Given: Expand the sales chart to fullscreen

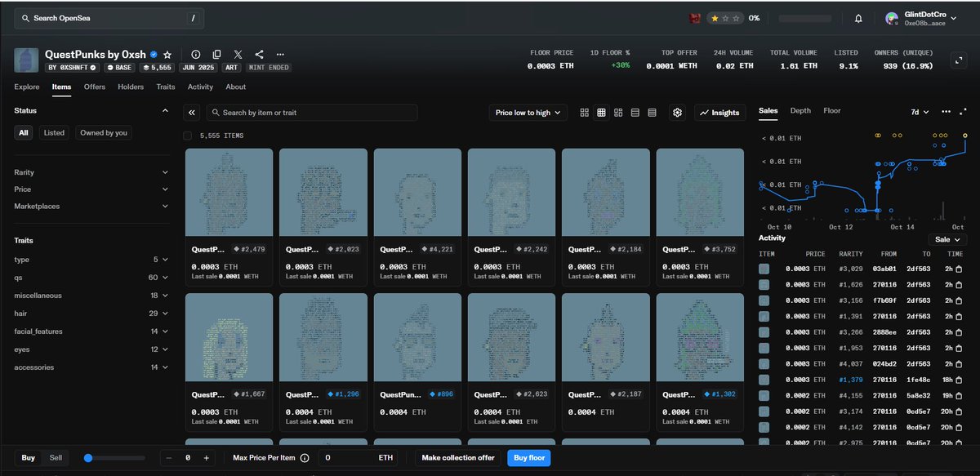Looking at the screenshot, I should point(964,111).
